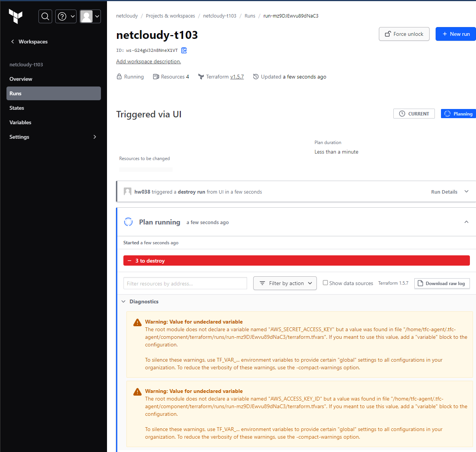
Task: Open the Overview sidebar item
Action: pyautogui.click(x=54, y=79)
